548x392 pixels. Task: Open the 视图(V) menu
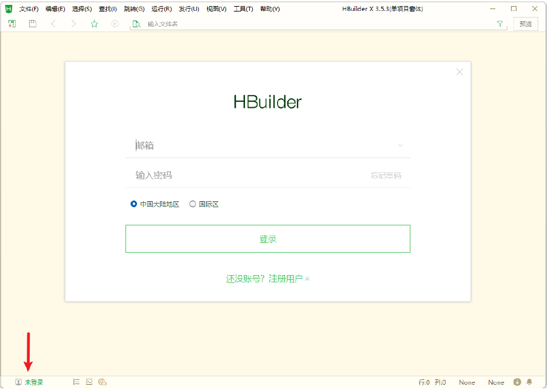click(216, 8)
